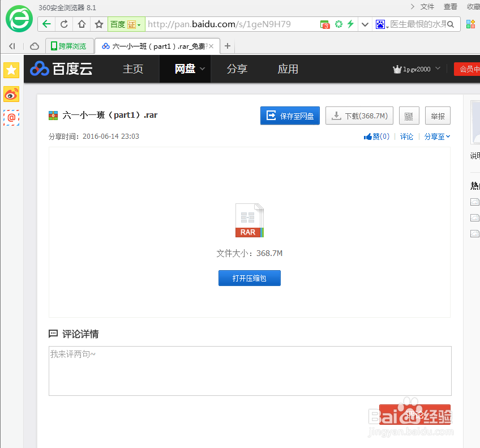Close the 六一小一班 tab
The width and height of the screenshot is (480, 448).
point(211,46)
